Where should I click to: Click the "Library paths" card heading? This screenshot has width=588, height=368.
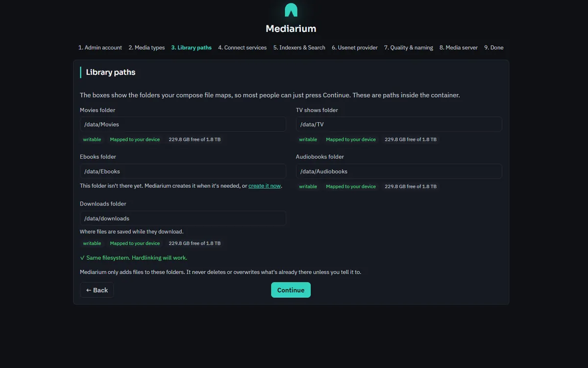pos(111,72)
